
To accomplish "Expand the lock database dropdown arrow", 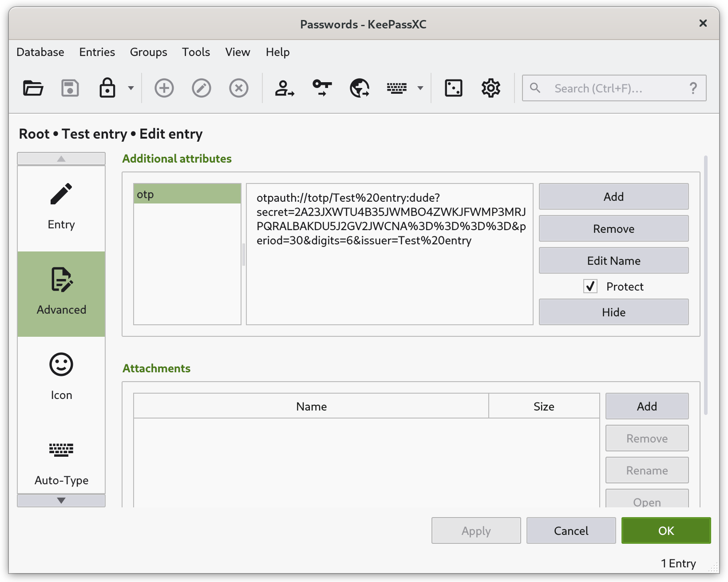I will click(x=131, y=88).
